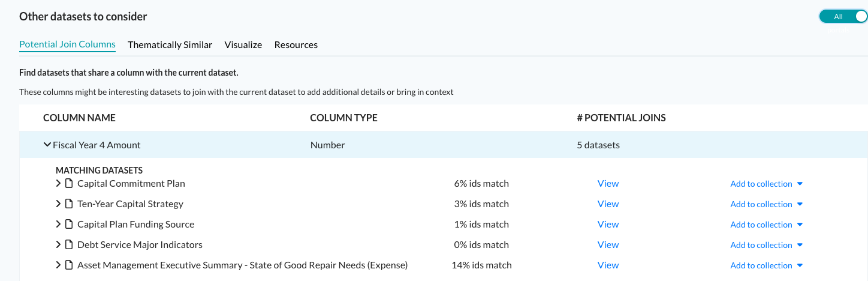Switch to the Thematically Similar tab
Viewport: 868px width, 281px height.
[x=170, y=44]
